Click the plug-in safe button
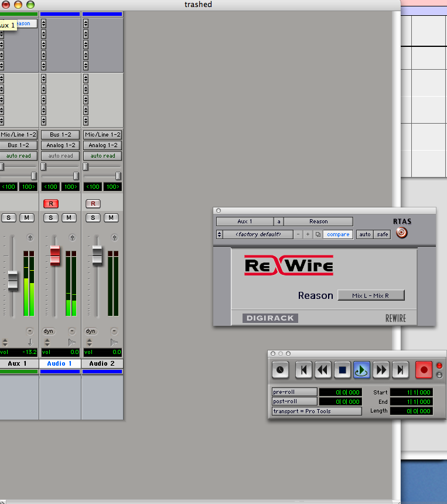 383,234
